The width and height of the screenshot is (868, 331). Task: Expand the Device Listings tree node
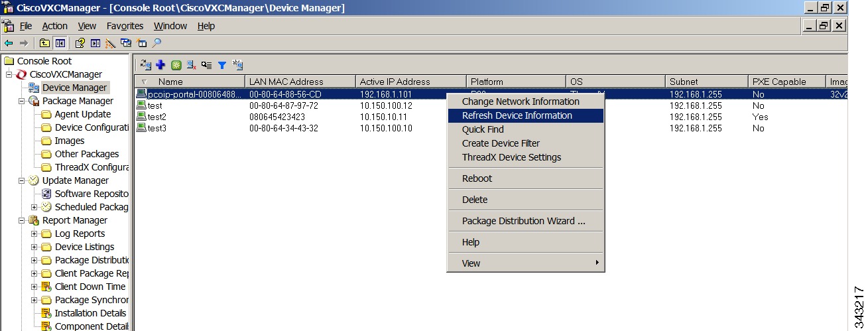(x=34, y=247)
